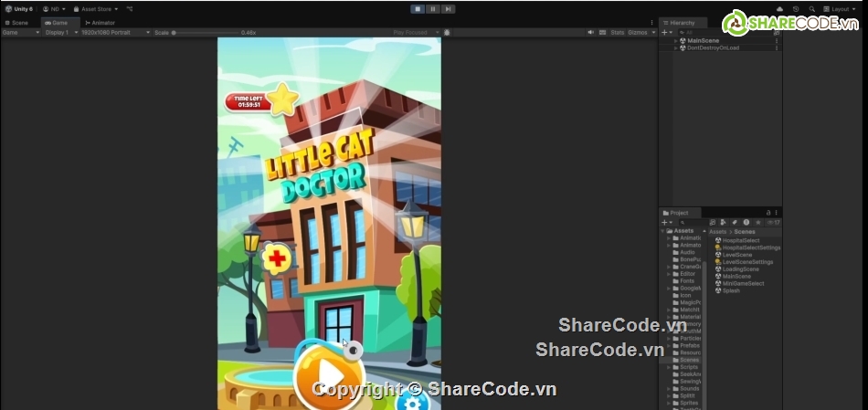Open the Game view panel options menu

(651, 23)
